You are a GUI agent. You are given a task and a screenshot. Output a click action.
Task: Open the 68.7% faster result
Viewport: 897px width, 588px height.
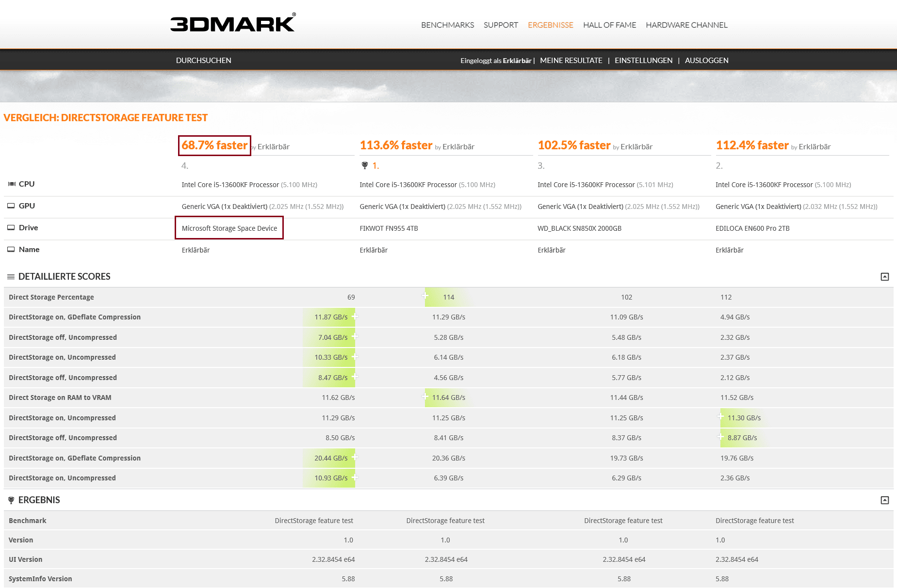(214, 145)
